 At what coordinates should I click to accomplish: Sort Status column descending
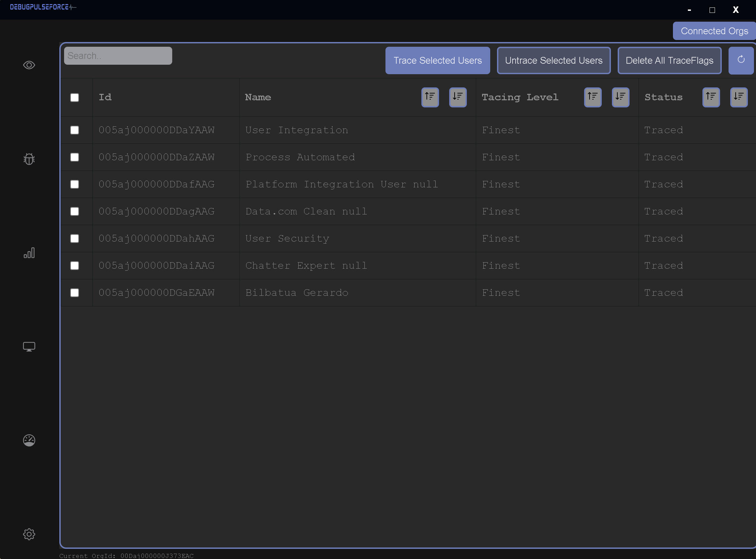(x=739, y=97)
